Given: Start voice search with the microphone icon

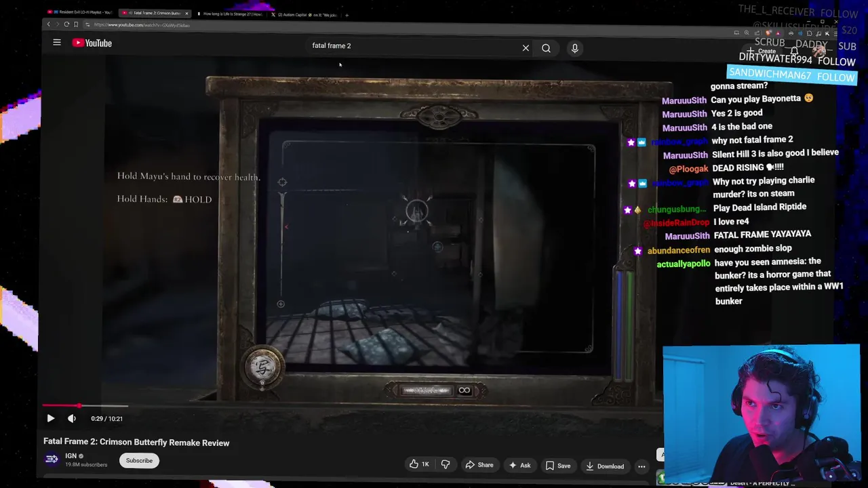Looking at the screenshot, I should (x=574, y=48).
